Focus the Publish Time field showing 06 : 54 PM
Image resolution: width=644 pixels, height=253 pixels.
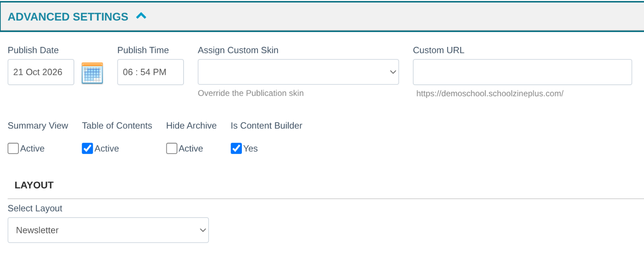pyautogui.click(x=150, y=72)
